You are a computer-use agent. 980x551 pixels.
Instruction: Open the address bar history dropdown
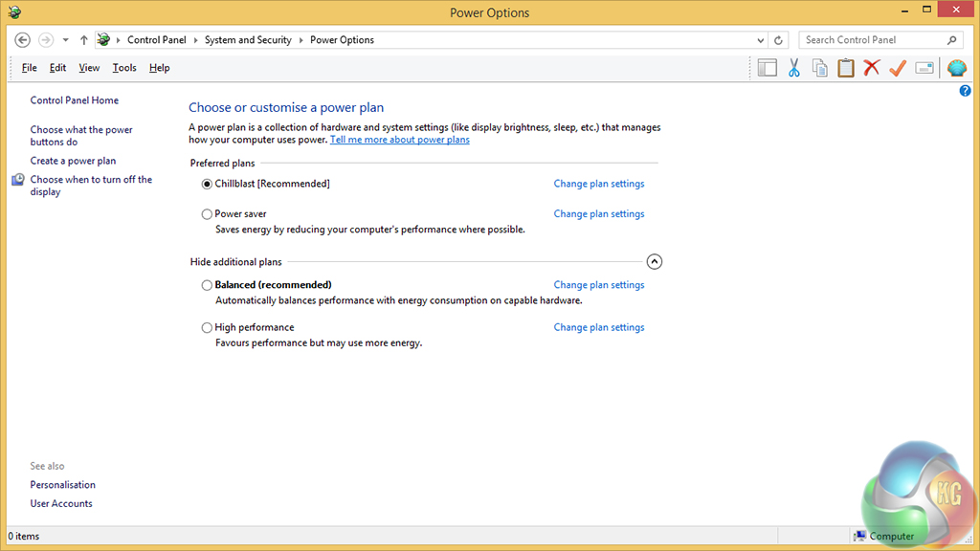(760, 40)
